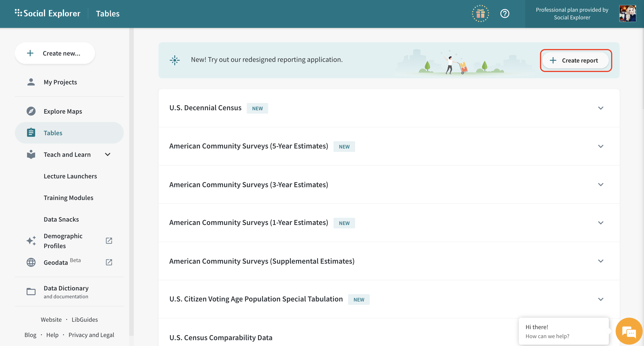Click the gift box icon in header
Screen dimensions: 644x346
coord(480,13)
